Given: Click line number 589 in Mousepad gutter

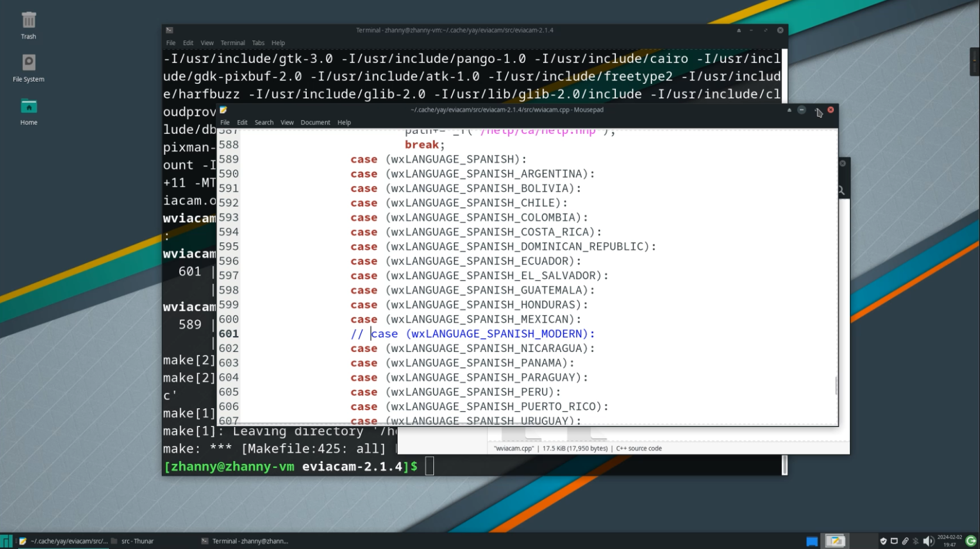Looking at the screenshot, I should (229, 159).
